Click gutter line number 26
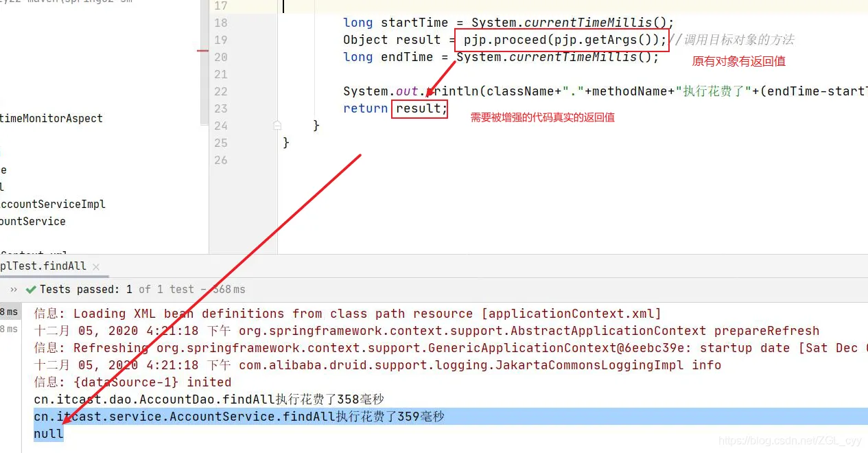 tap(220, 160)
